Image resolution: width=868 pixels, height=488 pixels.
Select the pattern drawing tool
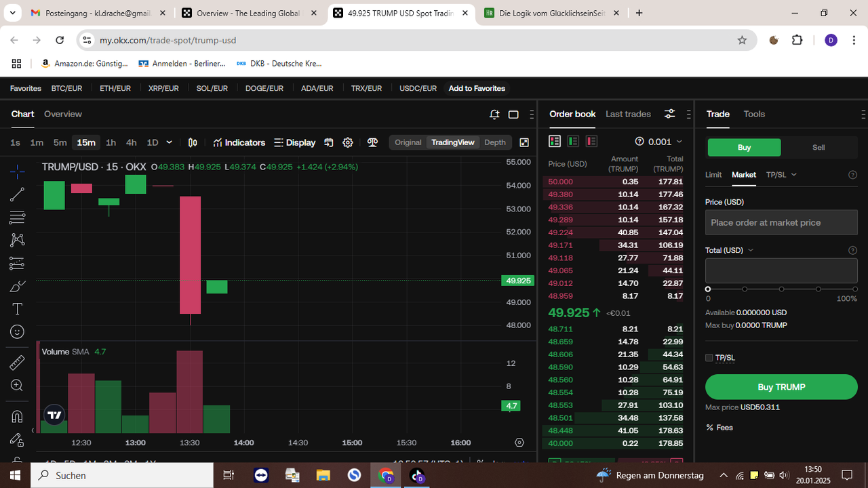(x=17, y=240)
